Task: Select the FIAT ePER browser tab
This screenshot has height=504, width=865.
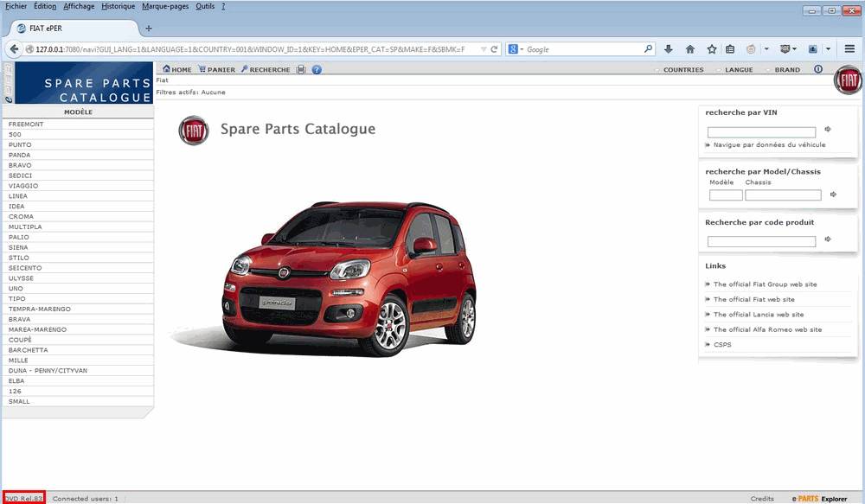Action: [72, 29]
